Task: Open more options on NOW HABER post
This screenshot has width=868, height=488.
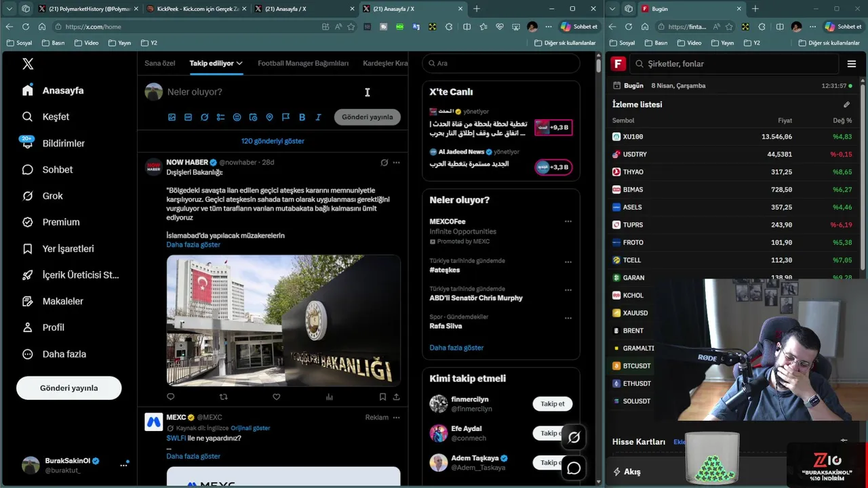Action: [x=396, y=163]
